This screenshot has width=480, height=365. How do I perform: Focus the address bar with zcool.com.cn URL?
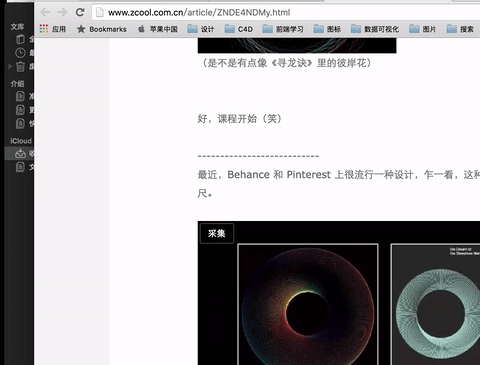286,13
